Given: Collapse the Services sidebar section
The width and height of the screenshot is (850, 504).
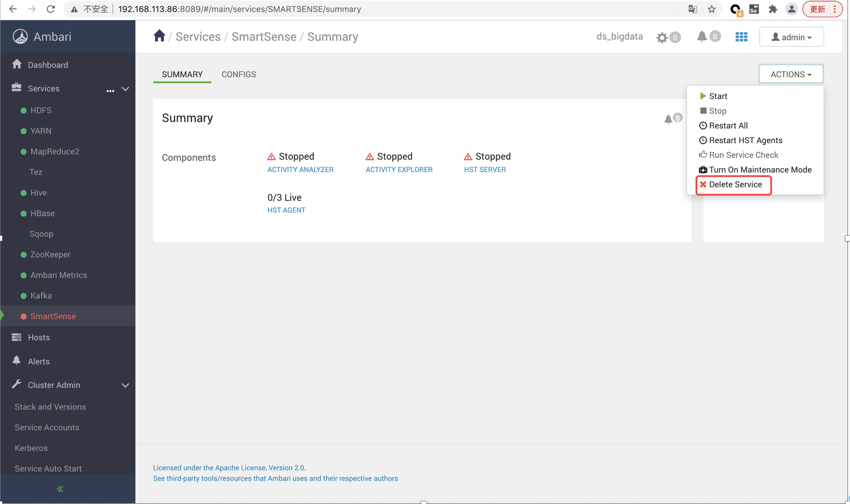Looking at the screenshot, I should click(x=125, y=89).
